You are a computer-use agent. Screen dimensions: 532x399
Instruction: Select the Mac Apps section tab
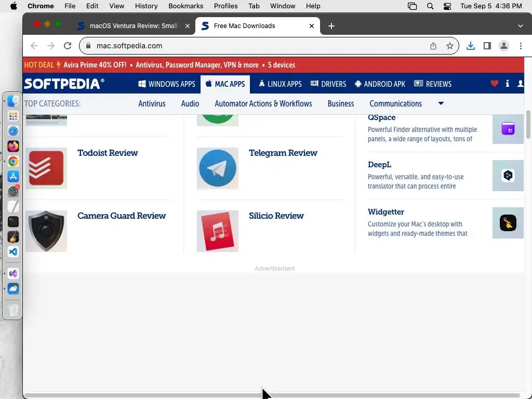[225, 84]
